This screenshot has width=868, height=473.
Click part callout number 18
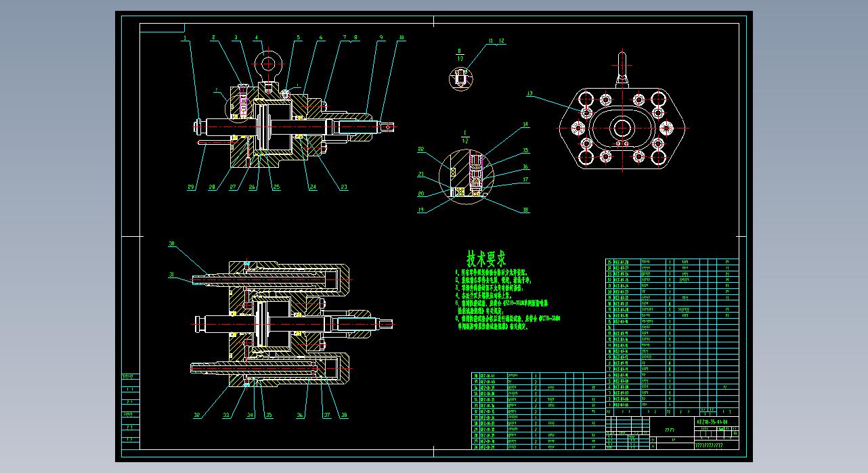[x=525, y=210]
